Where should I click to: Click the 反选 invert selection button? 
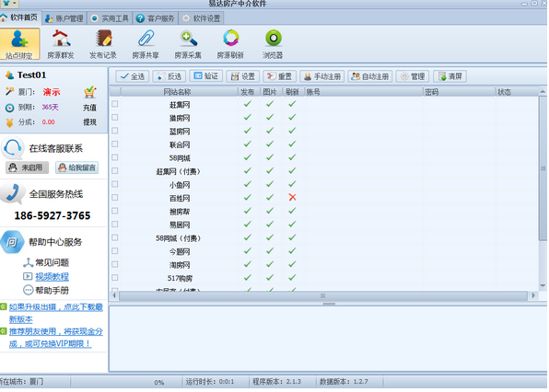(169, 76)
